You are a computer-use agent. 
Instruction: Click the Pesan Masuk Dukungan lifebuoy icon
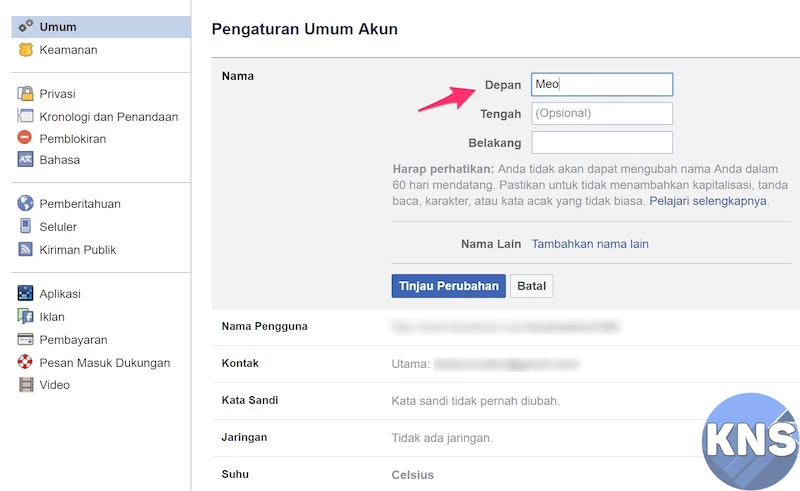[x=26, y=362]
